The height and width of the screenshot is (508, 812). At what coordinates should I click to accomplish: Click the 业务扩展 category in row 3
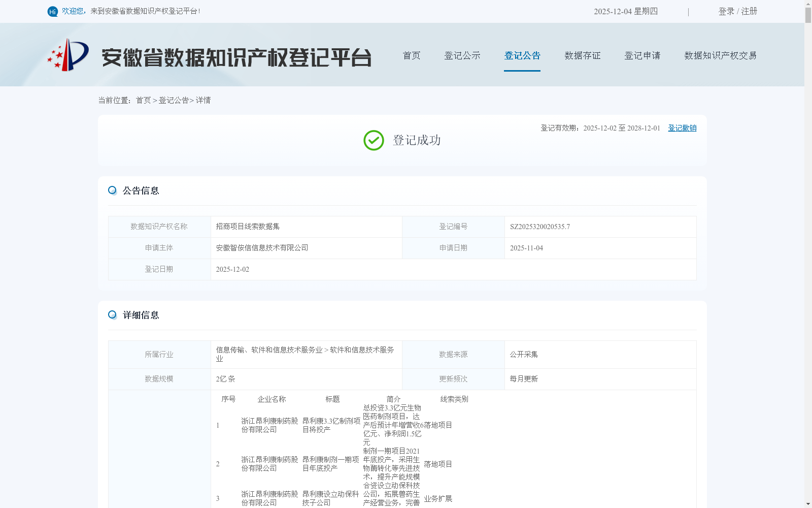click(x=438, y=499)
